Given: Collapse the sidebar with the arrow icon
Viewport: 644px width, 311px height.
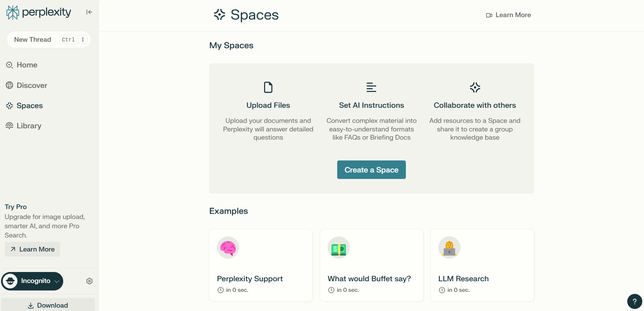Looking at the screenshot, I should (x=89, y=12).
